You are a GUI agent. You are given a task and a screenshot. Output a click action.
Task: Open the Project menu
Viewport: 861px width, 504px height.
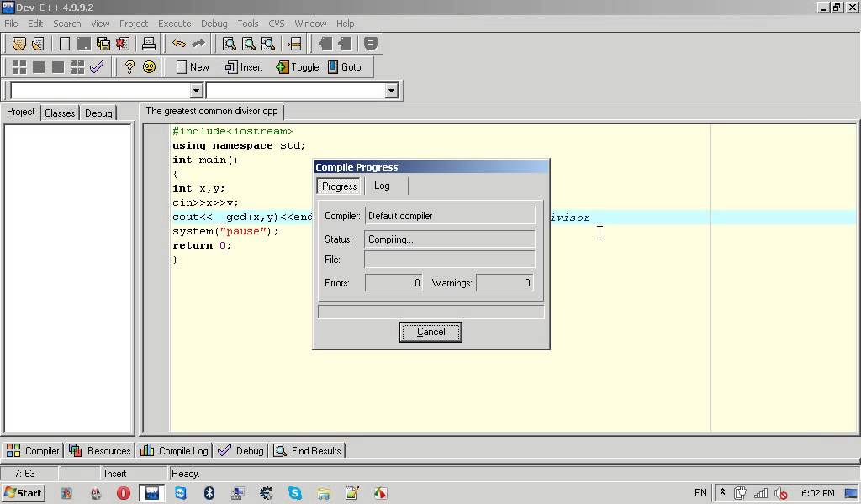pyautogui.click(x=134, y=24)
